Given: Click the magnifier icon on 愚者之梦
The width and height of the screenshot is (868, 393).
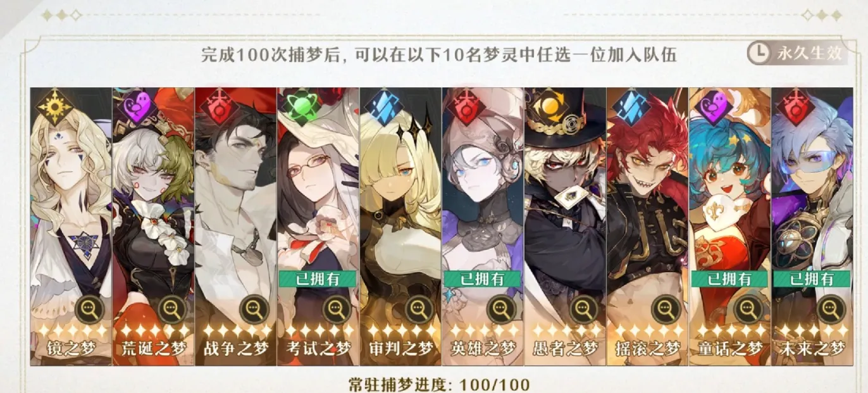Looking at the screenshot, I should 583,309.
